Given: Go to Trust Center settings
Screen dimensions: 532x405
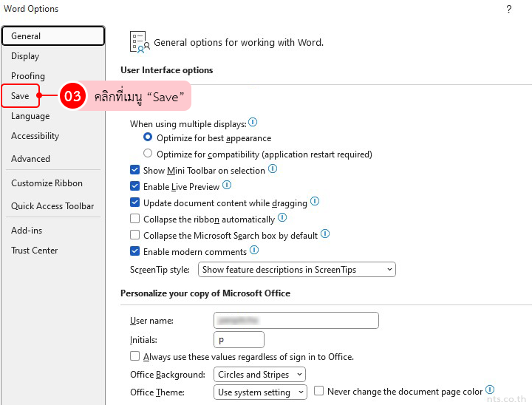Looking at the screenshot, I should point(35,251).
